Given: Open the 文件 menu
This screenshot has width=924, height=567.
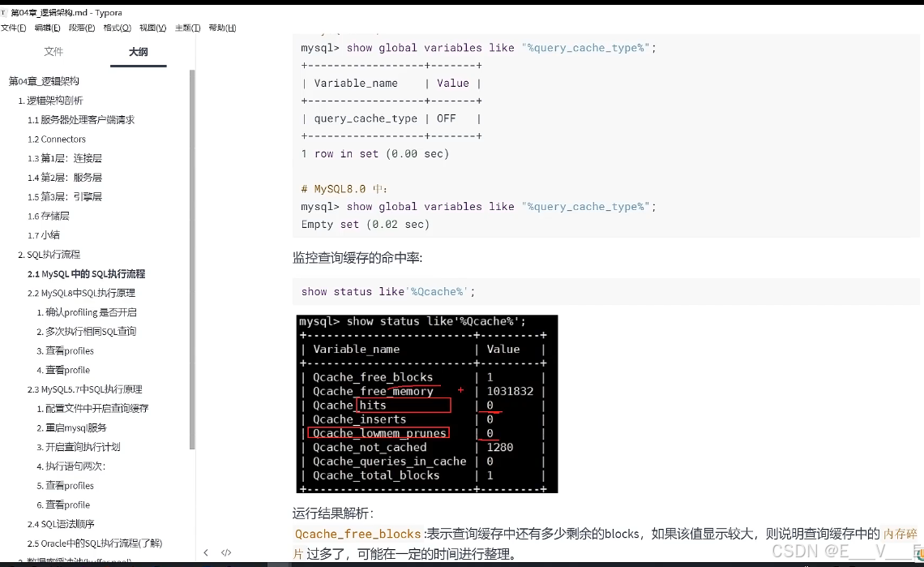Looking at the screenshot, I should pyautogui.click(x=13, y=28).
